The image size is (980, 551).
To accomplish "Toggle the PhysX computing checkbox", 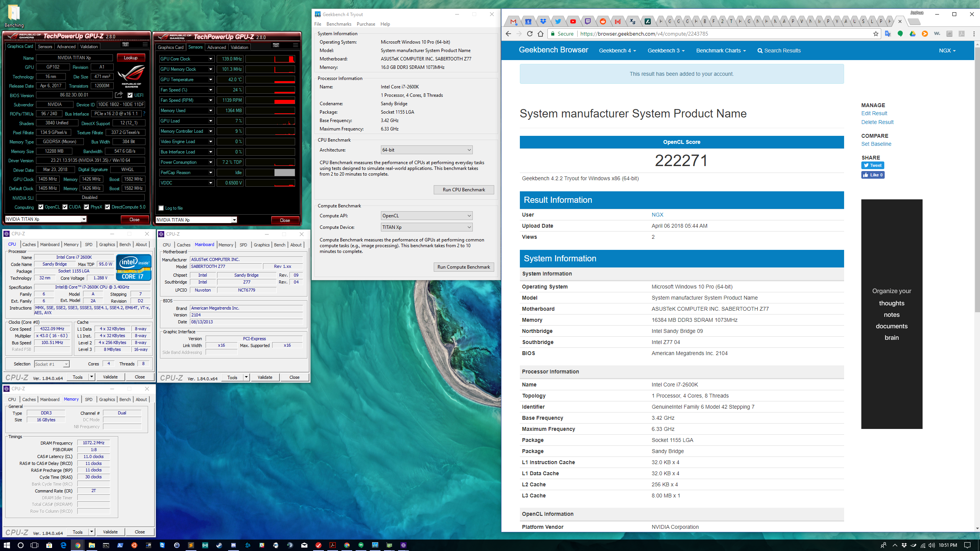I will pyautogui.click(x=87, y=207).
